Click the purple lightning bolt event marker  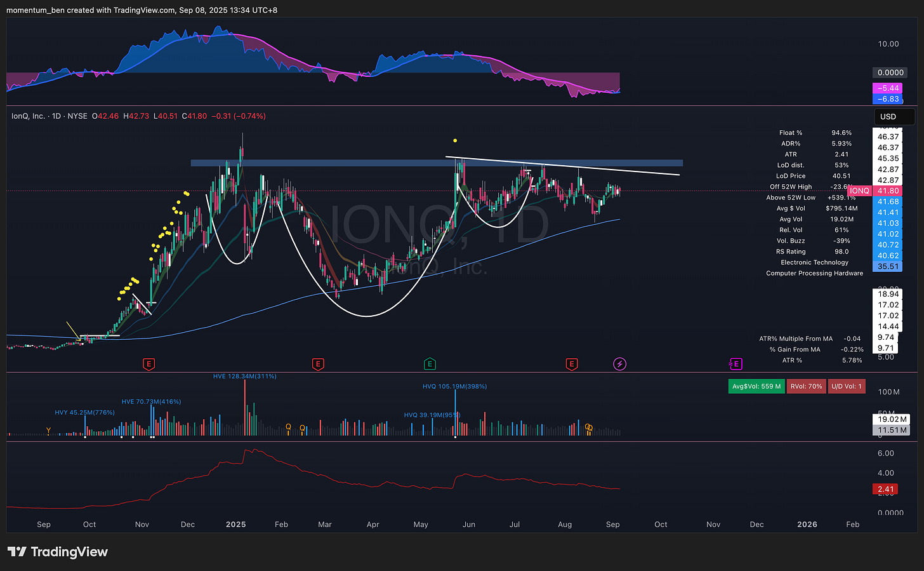[x=619, y=364]
